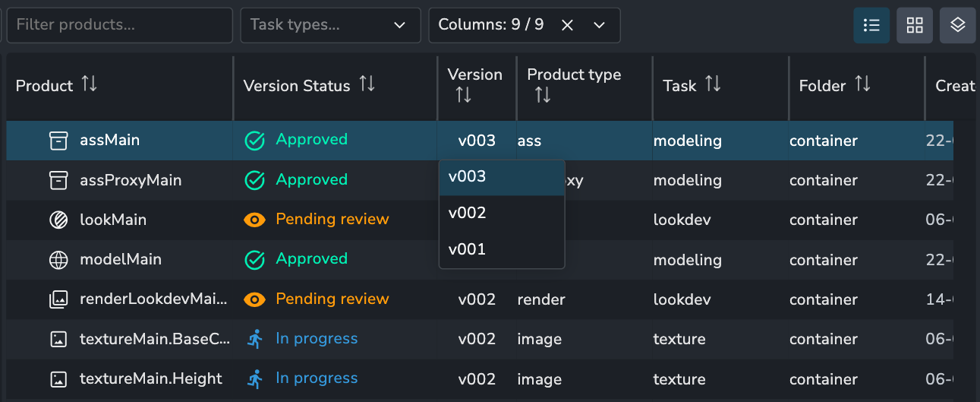Click Approved status text for assMain
Viewport: 980px width, 402px height.
311,139
